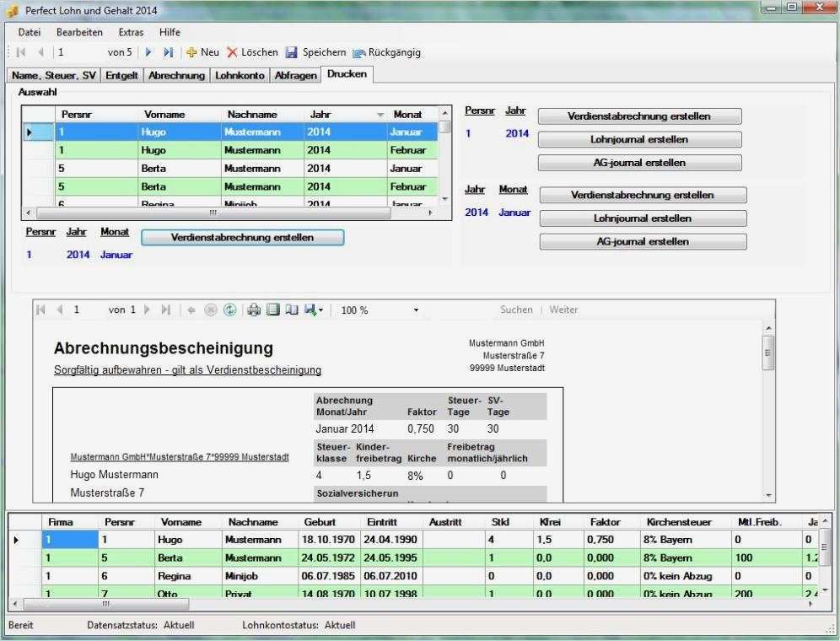
Task: Click the Lohnjournal erstellen button
Action: 638,139
